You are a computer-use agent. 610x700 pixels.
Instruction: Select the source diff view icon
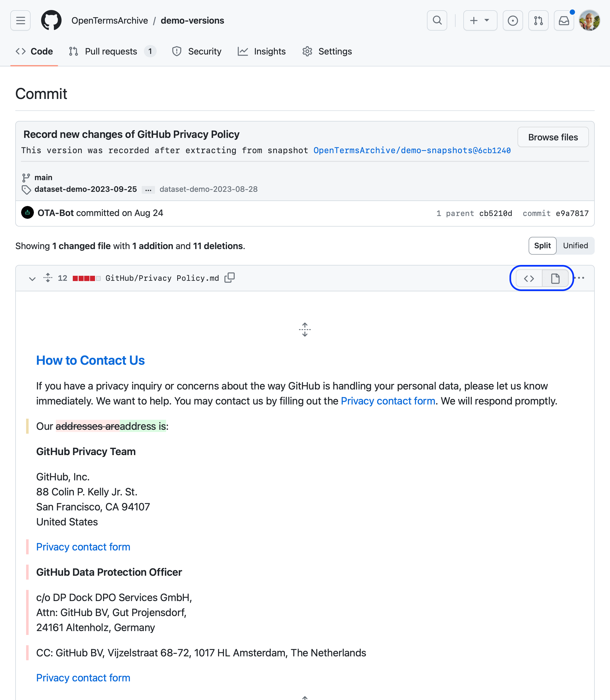coord(529,278)
